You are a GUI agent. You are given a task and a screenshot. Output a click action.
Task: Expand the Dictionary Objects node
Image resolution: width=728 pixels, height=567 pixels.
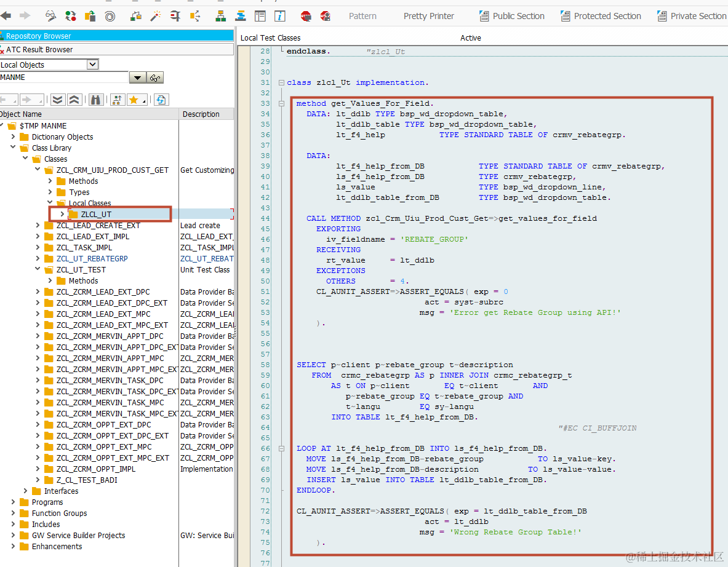[13, 137]
